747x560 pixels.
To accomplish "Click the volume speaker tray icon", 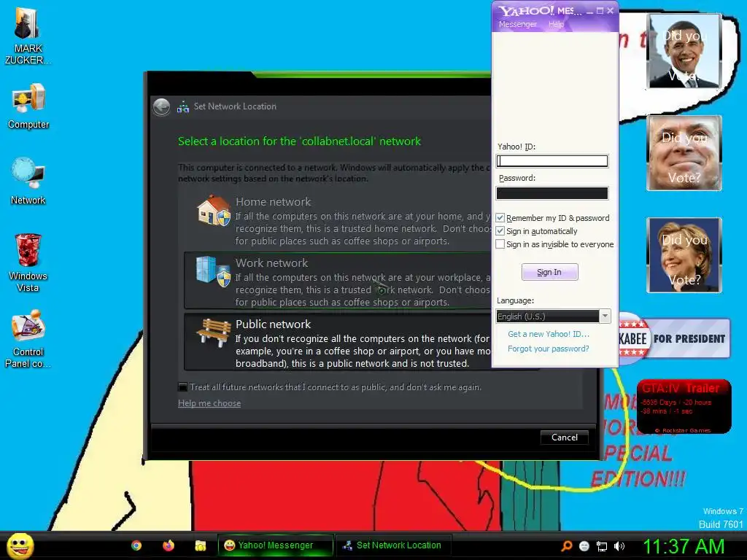I will coord(619,546).
